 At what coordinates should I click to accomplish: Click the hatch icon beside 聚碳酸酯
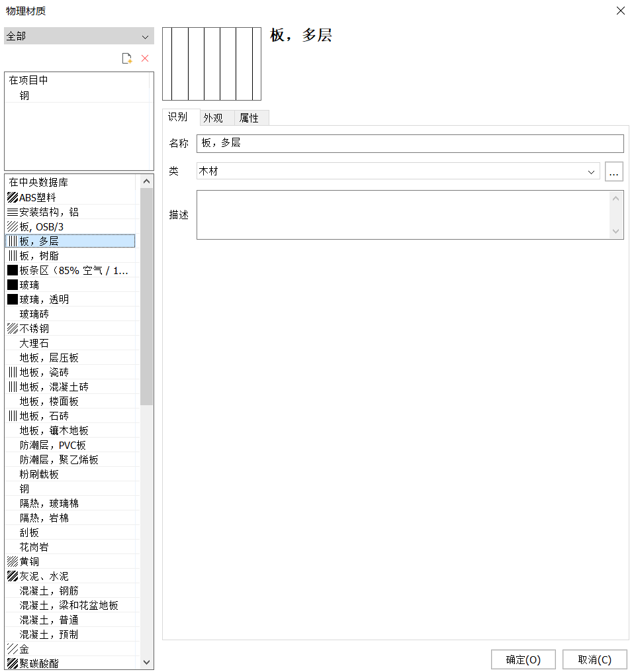(x=12, y=663)
